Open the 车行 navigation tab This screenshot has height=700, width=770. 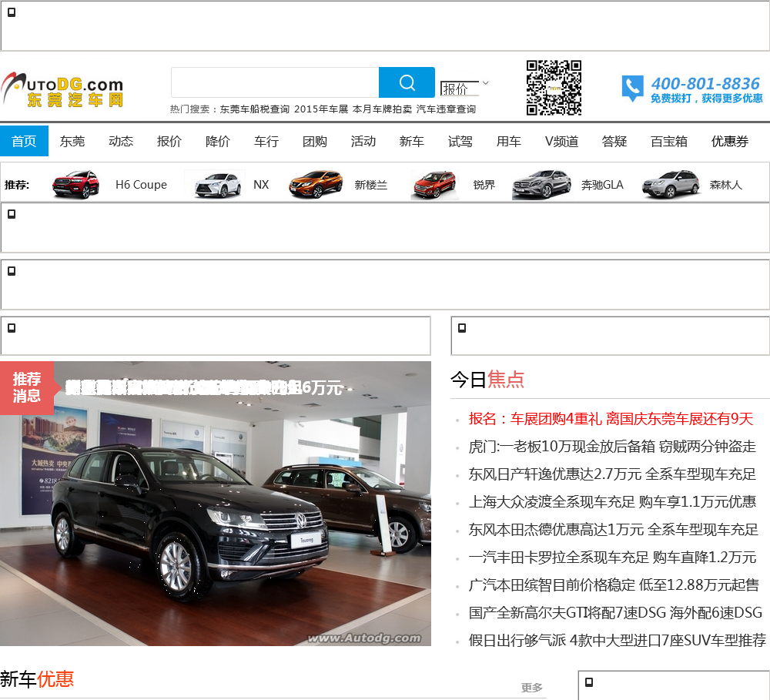266,141
